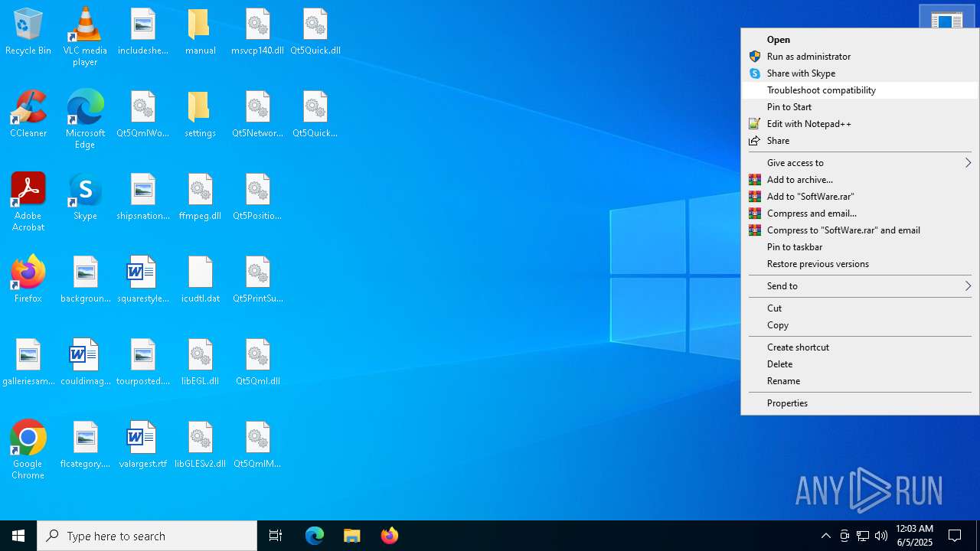Select the background image file icon
980x551 pixels.
pyautogui.click(x=85, y=279)
